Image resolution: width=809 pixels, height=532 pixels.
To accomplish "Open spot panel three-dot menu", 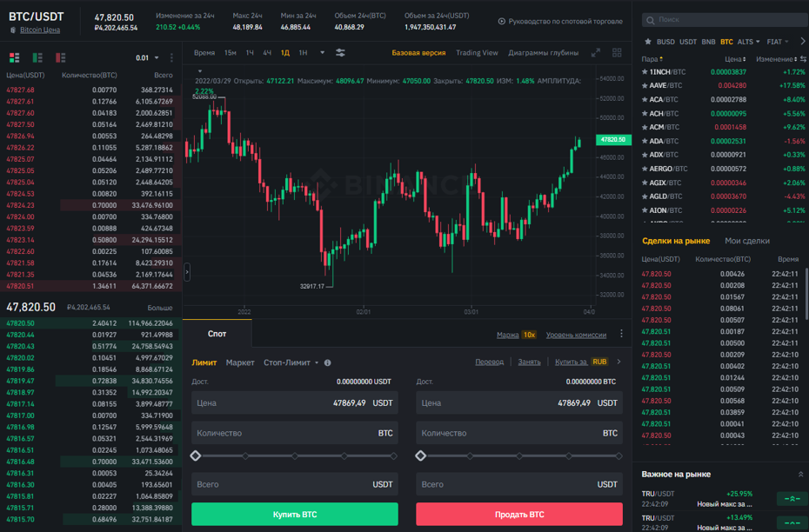I will (x=621, y=334).
